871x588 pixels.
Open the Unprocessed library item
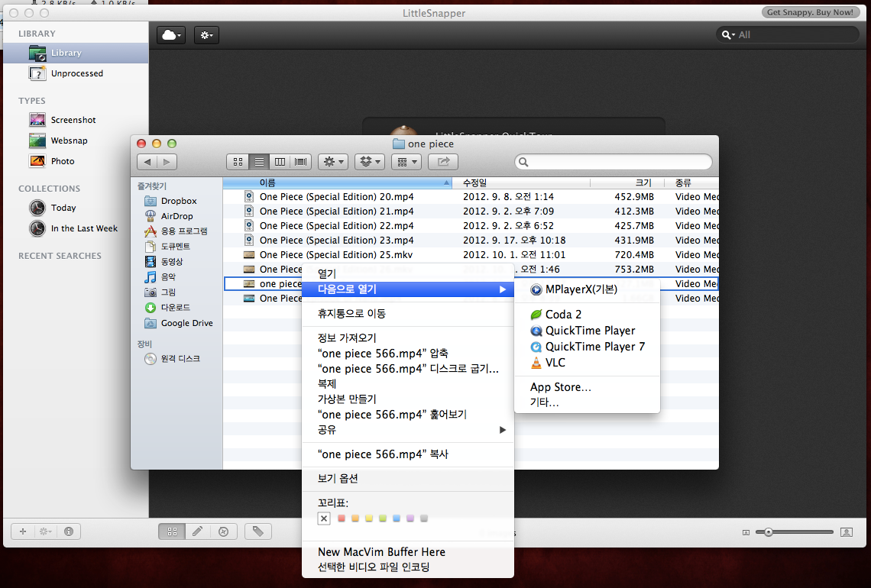tap(76, 73)
